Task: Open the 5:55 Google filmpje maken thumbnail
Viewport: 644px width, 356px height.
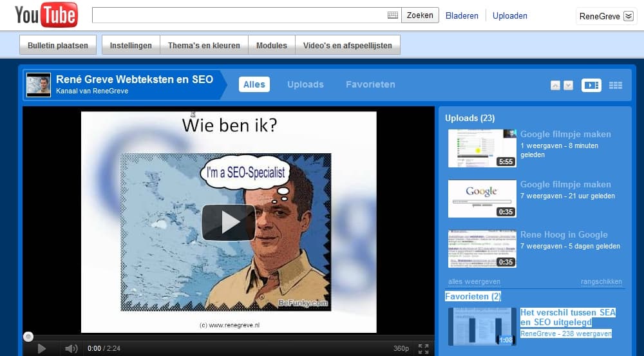Action: click(x=482, y=148)
